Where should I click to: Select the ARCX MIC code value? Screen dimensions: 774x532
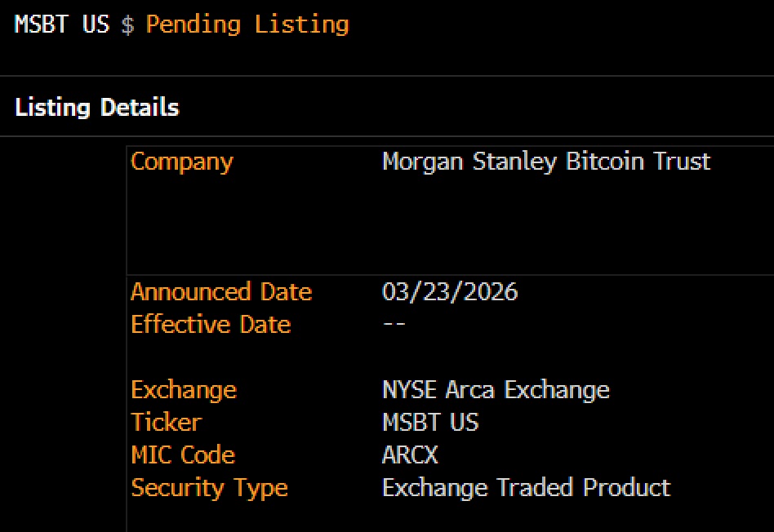[410, 455]
